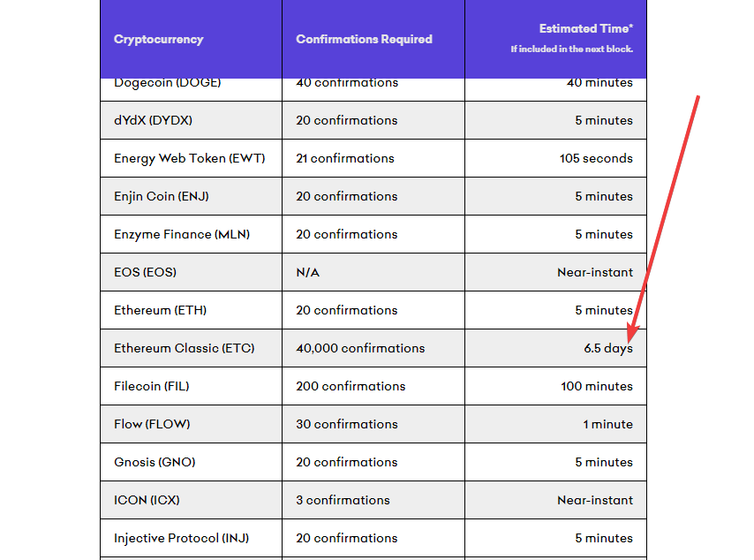Screen dimensions: 754x560
Task: Click Energy Web Token (EWT) cell
Action: [x=189, y=158]
